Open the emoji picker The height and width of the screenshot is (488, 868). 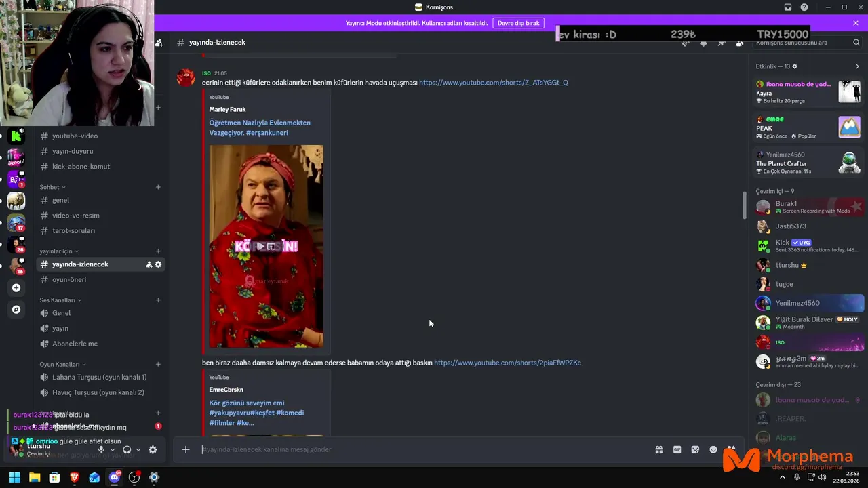click(x=713, y=449)
